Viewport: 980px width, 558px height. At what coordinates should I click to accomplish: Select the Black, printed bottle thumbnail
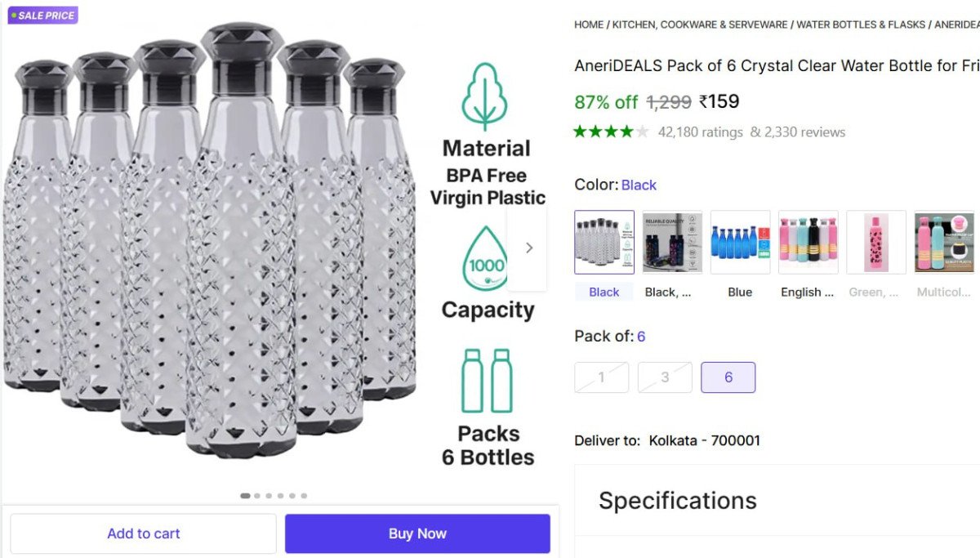672,242
